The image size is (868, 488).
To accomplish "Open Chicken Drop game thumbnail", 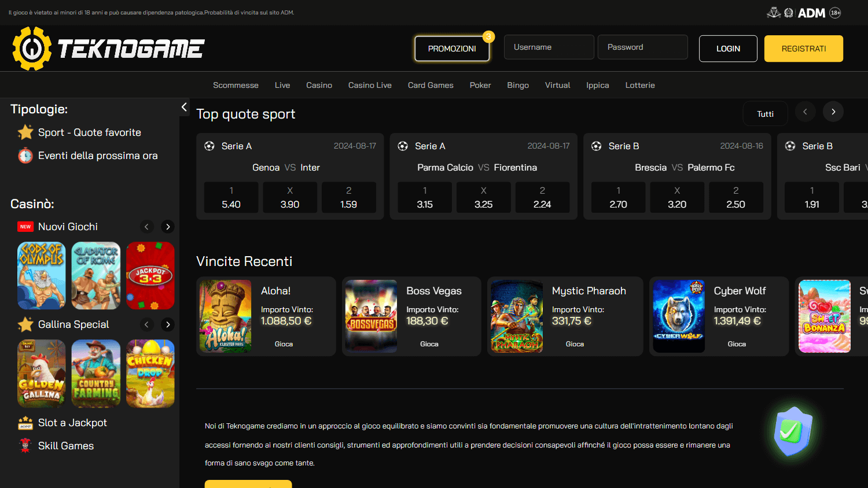I will pyautogui.click(x=150, y=374).
